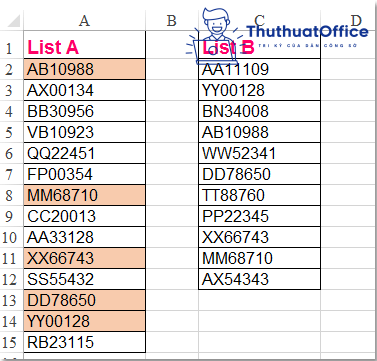The height and width of the screenshot is (361, 377).
Task: Select cell AX54343
Action: (260, 279)
